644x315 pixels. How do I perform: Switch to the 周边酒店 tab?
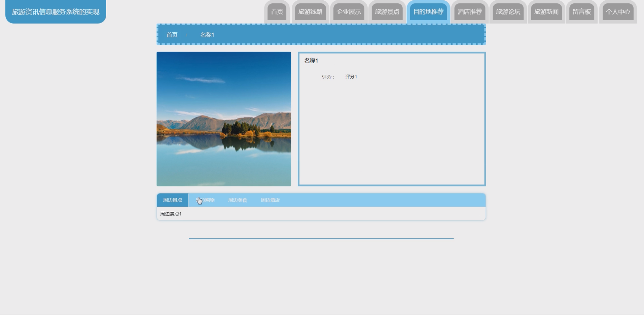[x=270, y=200]
